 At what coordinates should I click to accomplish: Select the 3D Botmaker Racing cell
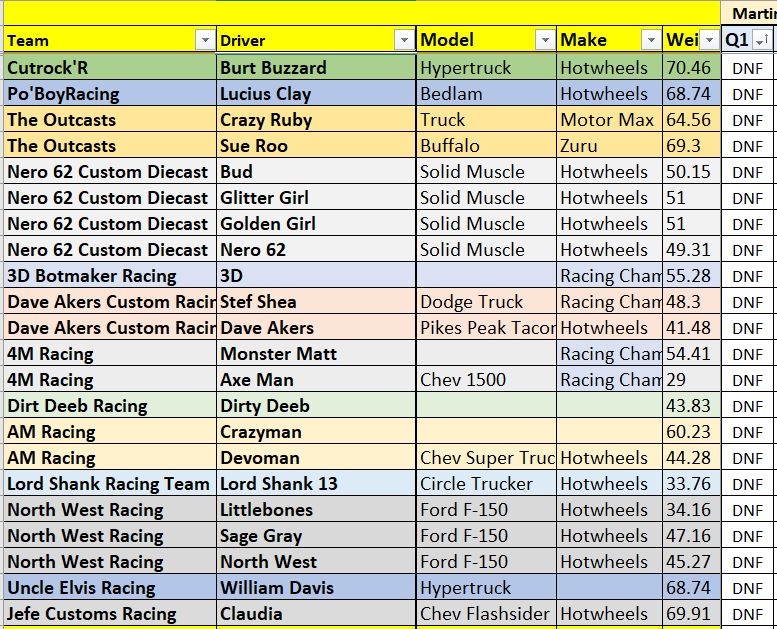(110, 276)
